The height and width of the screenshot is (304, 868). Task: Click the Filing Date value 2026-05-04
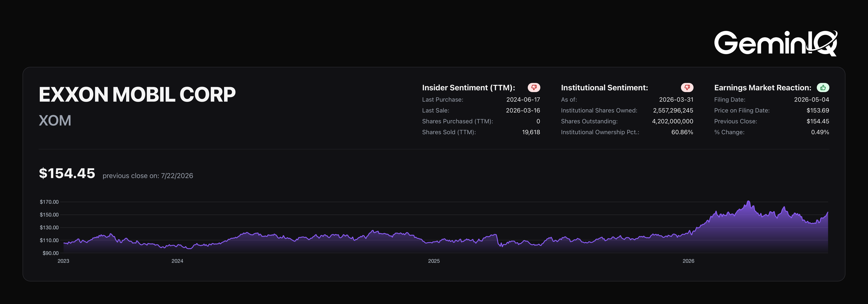click(x=811, y=100)
